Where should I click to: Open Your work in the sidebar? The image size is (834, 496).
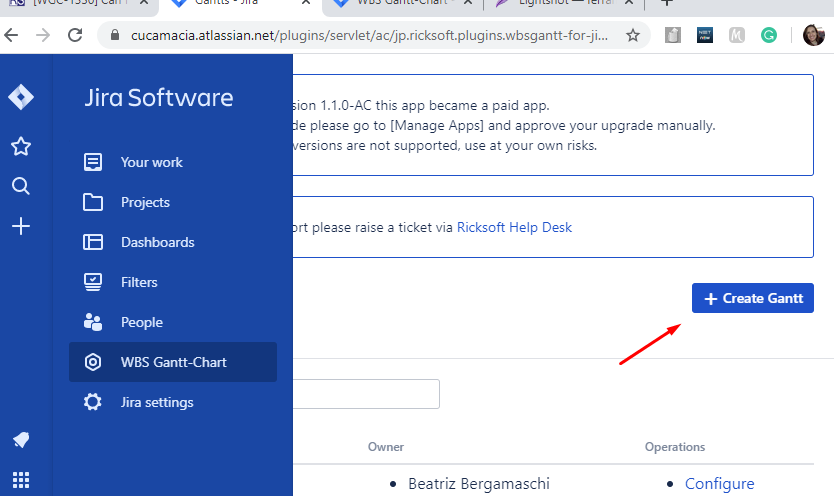[x=151, y=162]
